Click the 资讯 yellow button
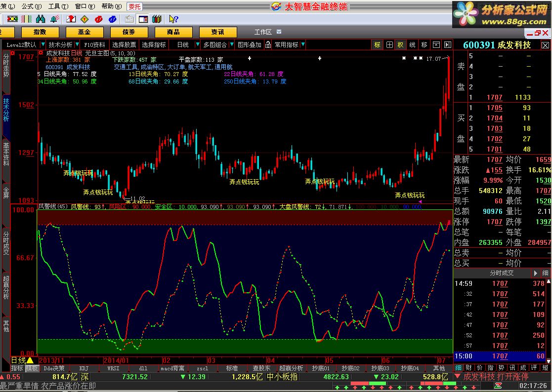The image size is (552, 392). [x=217, y=32]
